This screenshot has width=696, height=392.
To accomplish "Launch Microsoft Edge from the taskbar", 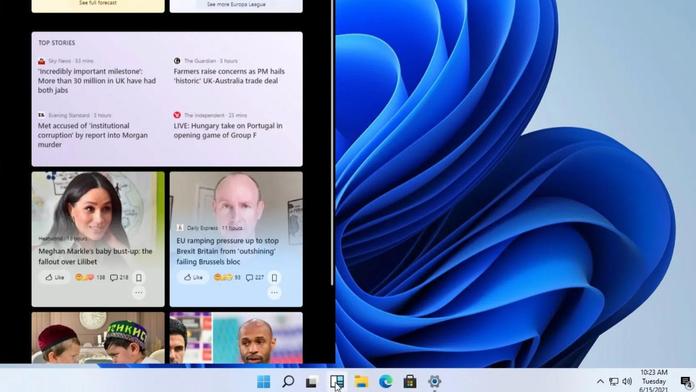I will click(x=385, y=381).
